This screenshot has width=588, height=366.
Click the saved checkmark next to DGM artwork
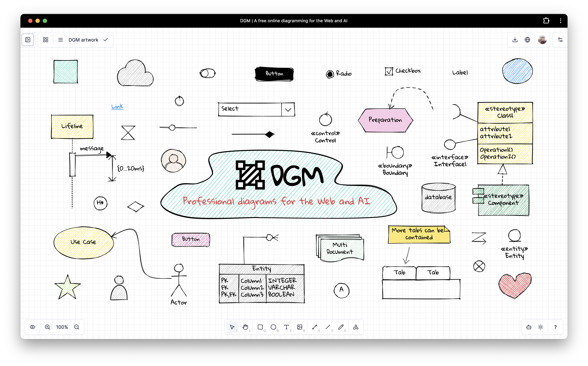tap(106, 40)
